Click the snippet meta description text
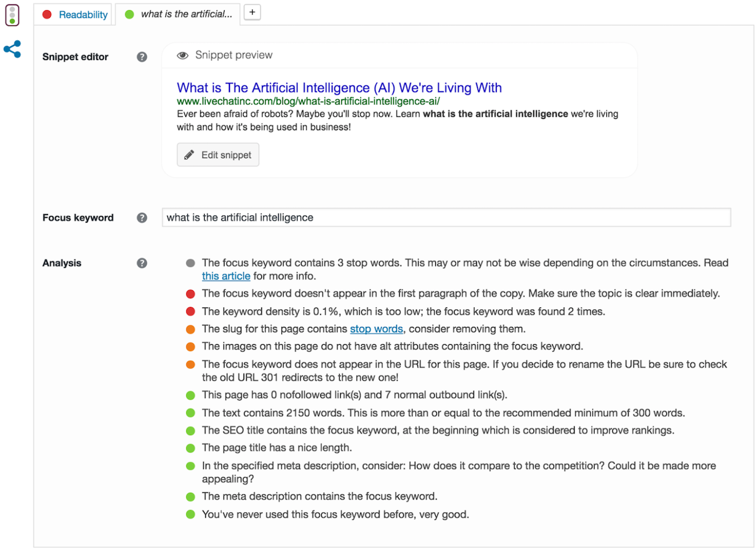756x549 pixels. [x=397, y=120]
